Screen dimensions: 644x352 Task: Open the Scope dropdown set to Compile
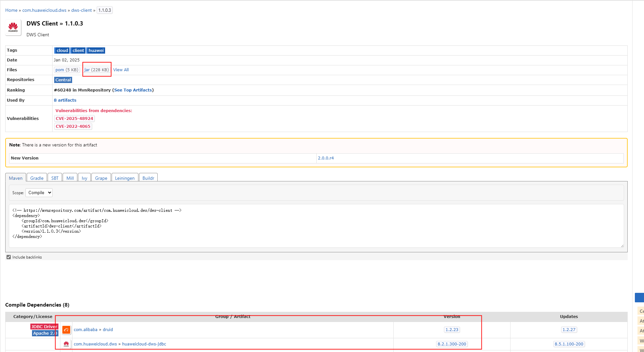tap(39, 193)
